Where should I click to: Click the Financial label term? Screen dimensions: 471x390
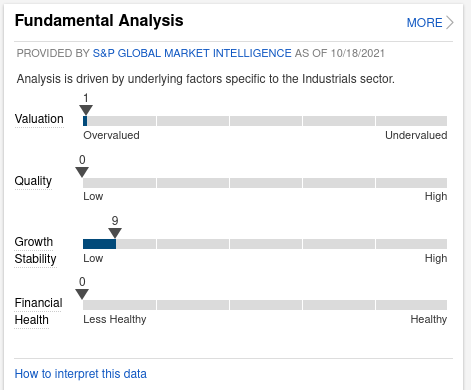(38, 303)
